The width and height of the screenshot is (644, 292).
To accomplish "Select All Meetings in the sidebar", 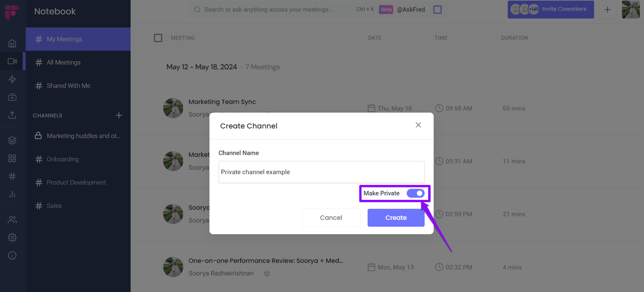I will tap(64, 62).
